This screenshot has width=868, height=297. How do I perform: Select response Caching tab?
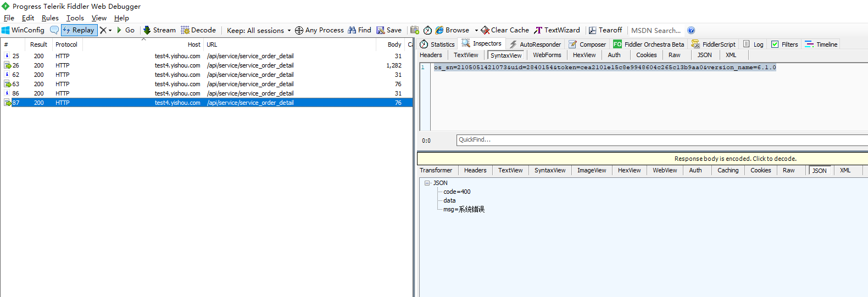(x=728, y=170)
